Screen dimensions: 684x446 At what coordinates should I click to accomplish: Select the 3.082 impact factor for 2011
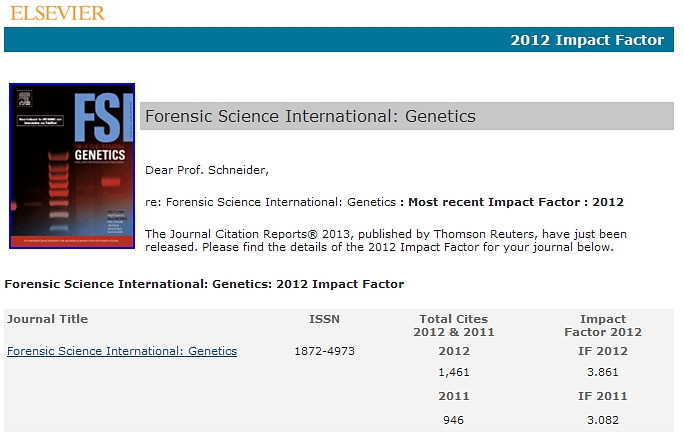coord(603,420)
